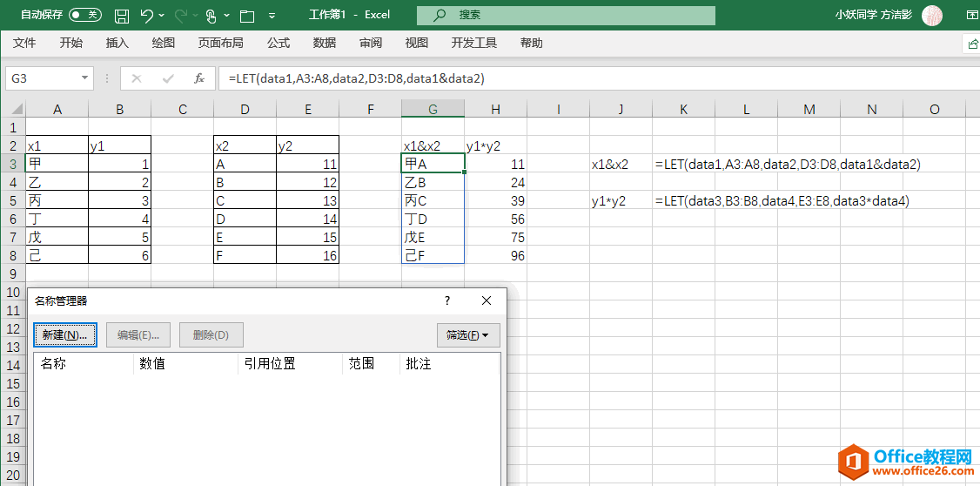Viewport: 980px width, 486px height.
Task: Sort by 范围 column header
Action: [x=372, y=363]
